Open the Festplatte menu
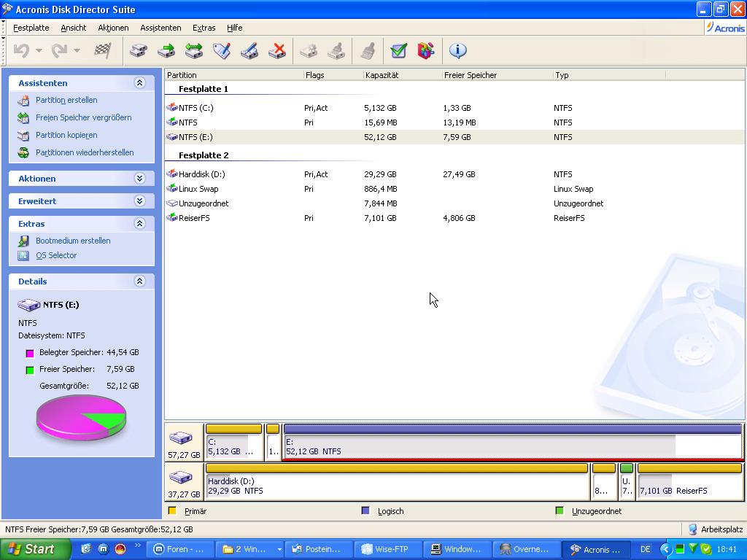 click(31, 28)
